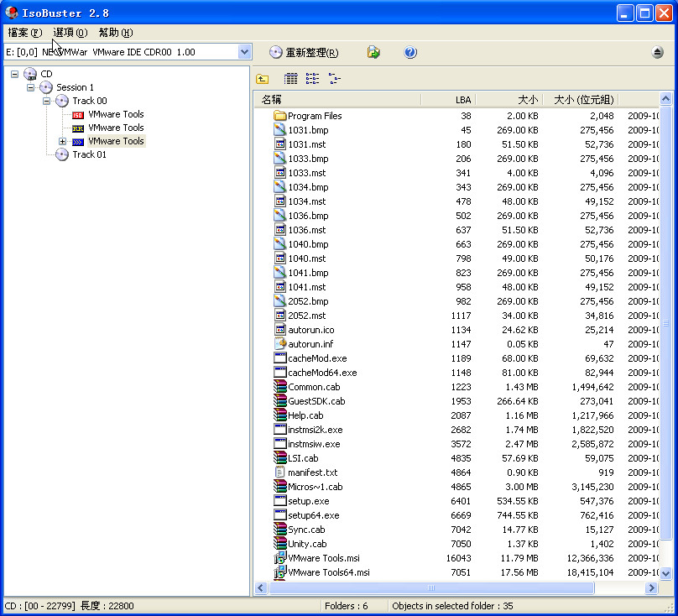The image size is (678, 616).
Task: Select the highlighted VMware Tools tree item
Action: (x=116, y=141)
